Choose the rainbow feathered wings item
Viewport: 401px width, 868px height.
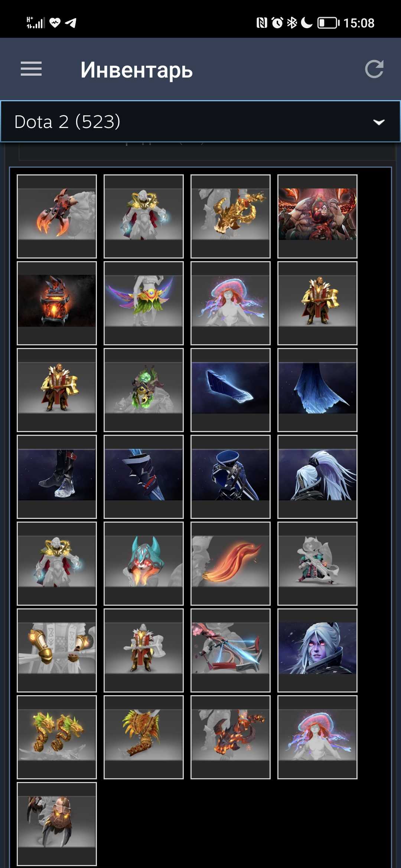pyautogui.click(x=144, y=303)
